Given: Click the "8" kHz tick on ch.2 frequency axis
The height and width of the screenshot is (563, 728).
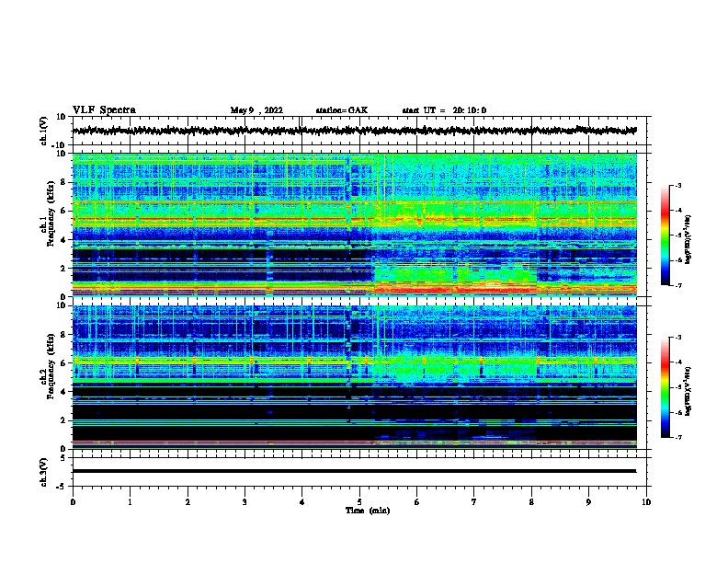Looking at the screenshot, I should coord(63,335).
